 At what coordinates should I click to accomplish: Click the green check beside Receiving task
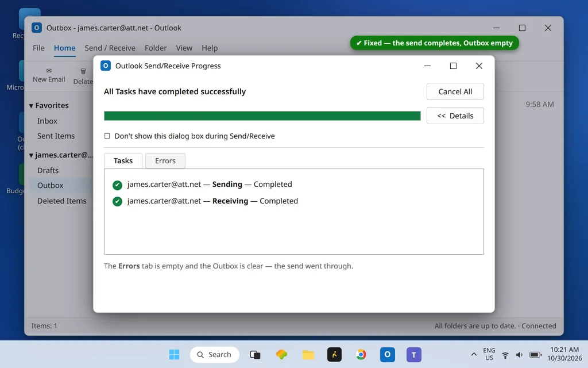click(117, 201)
